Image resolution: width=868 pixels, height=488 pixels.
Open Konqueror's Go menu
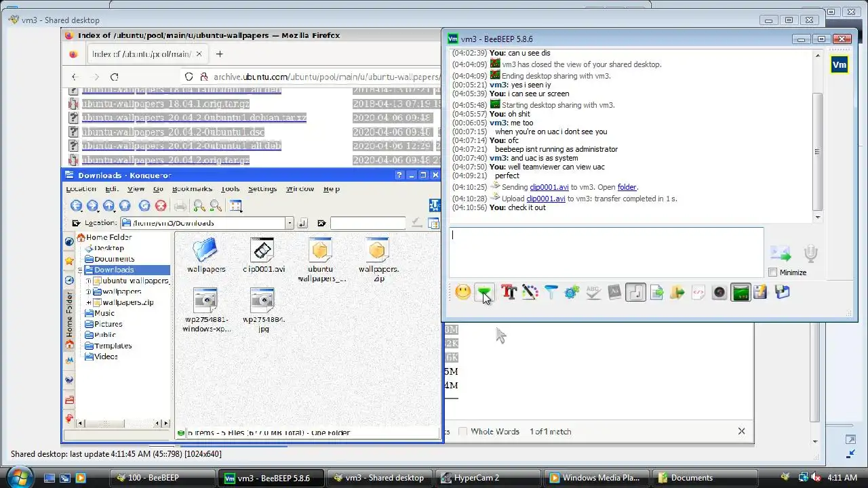pyautogui.click(x=158, y=189)
